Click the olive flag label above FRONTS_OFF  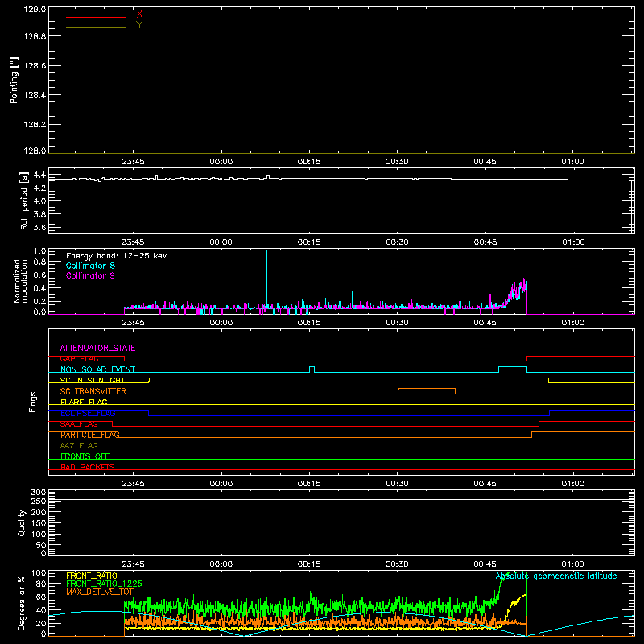(79, 445)
